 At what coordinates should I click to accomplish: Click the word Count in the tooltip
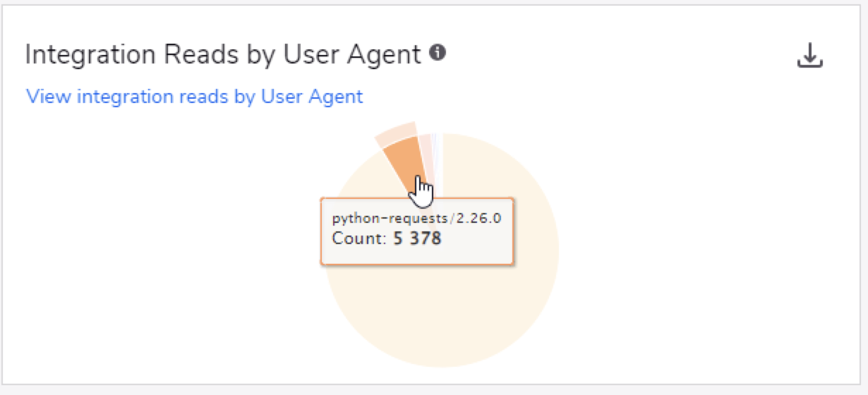358,238
